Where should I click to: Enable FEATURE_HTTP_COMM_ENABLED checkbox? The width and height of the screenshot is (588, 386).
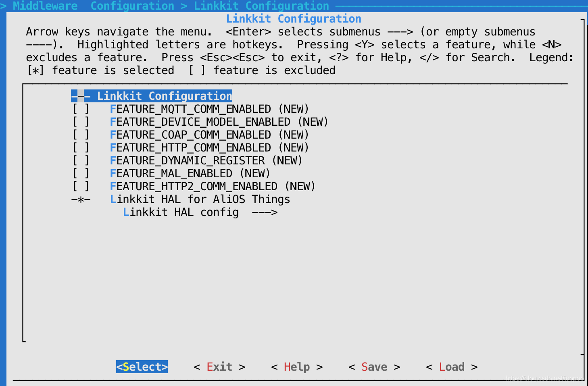(x=81, y=148)
